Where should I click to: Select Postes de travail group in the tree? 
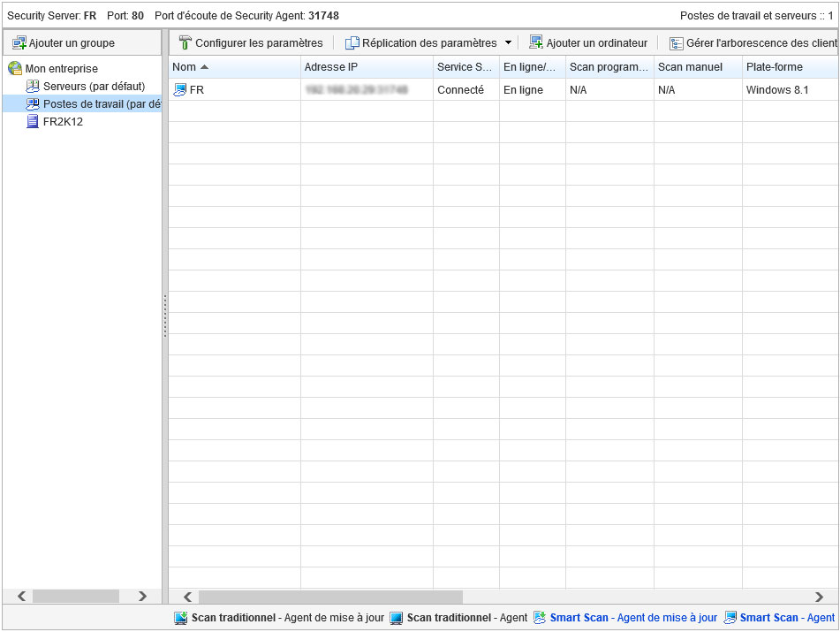point(102,104)
